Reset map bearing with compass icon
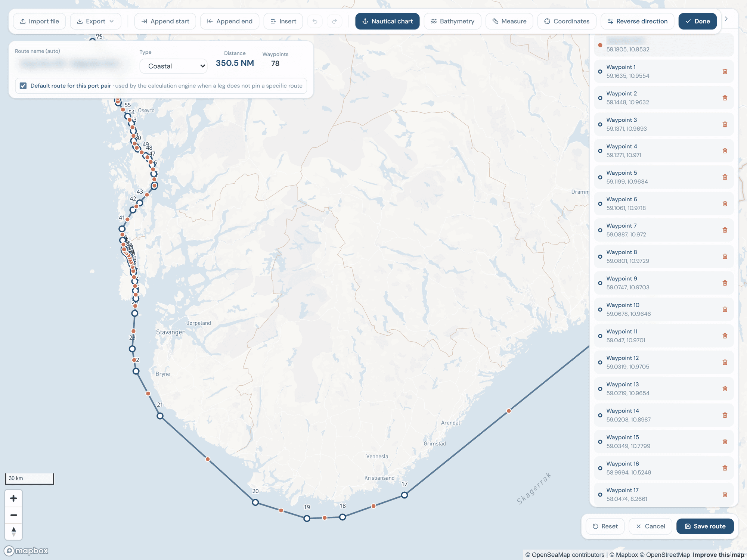Viewport: 747px width, 560px height. 13,532
